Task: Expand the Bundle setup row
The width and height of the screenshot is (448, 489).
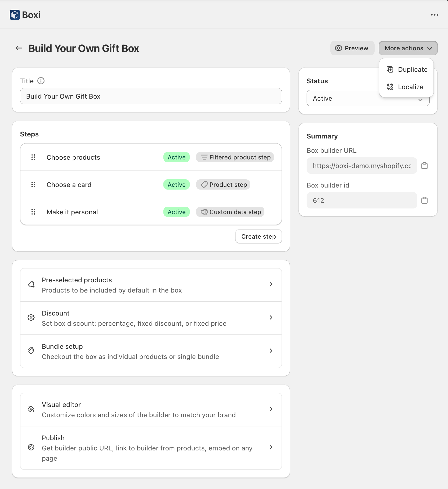Action: point(151,351)
